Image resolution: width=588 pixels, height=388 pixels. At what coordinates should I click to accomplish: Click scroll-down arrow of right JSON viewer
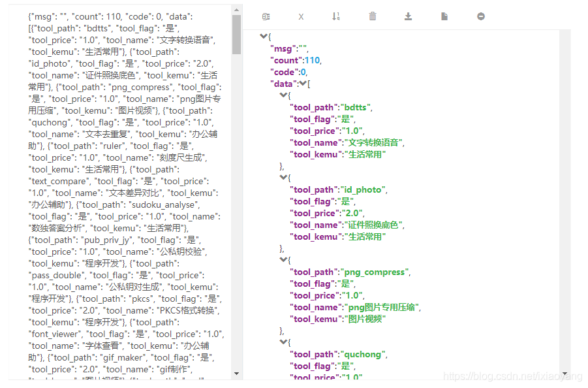pos(565,374)
